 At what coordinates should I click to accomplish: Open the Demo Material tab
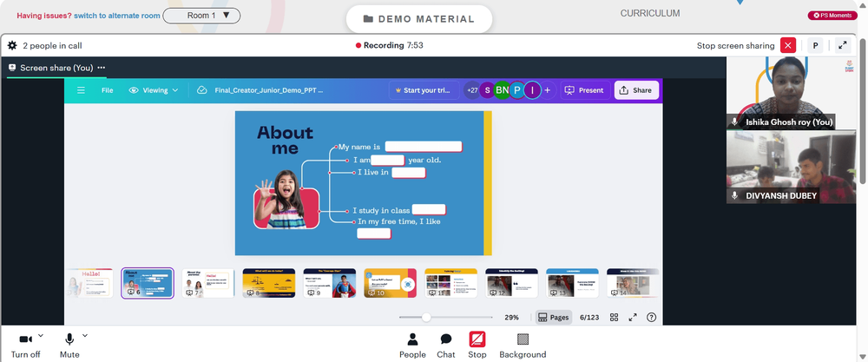(x=419, y=19)
